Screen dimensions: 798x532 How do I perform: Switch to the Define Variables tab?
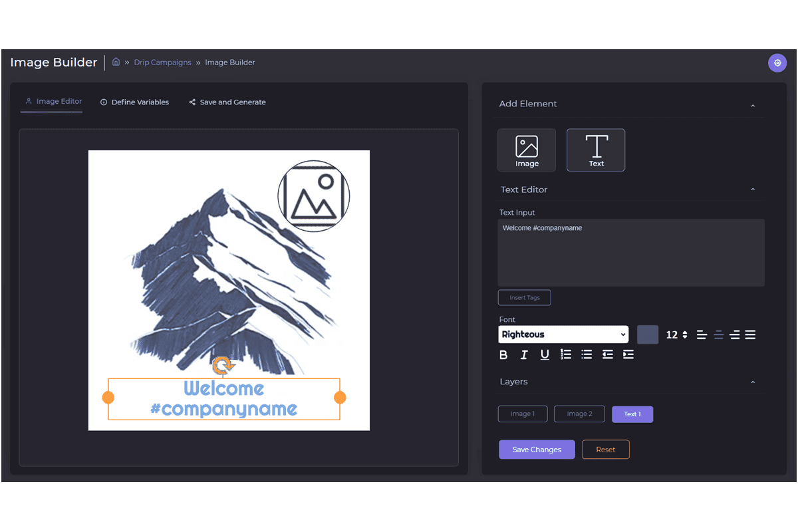(x=134, y=102)
